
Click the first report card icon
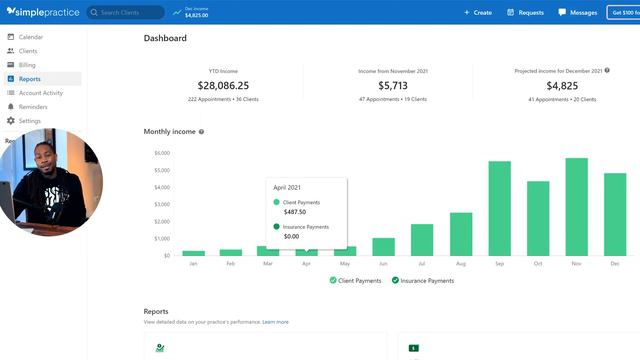[160, 348]
